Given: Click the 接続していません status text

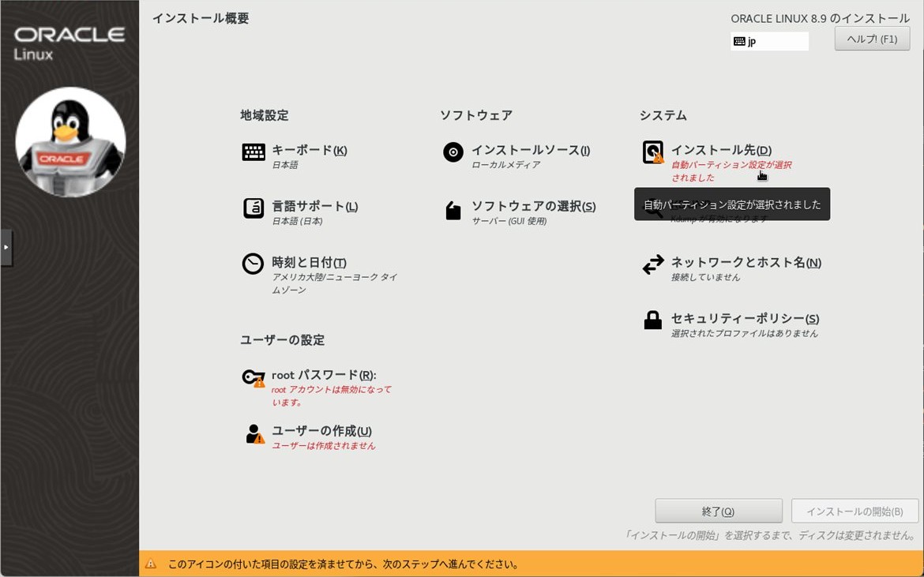Looking at the screenshot, I should (x=705, y=277).
